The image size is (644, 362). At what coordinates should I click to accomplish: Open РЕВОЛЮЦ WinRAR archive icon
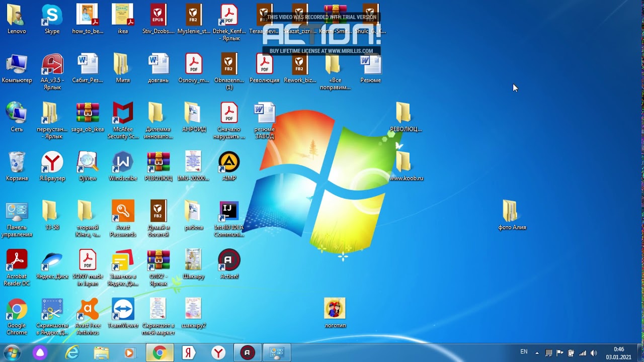158,166
